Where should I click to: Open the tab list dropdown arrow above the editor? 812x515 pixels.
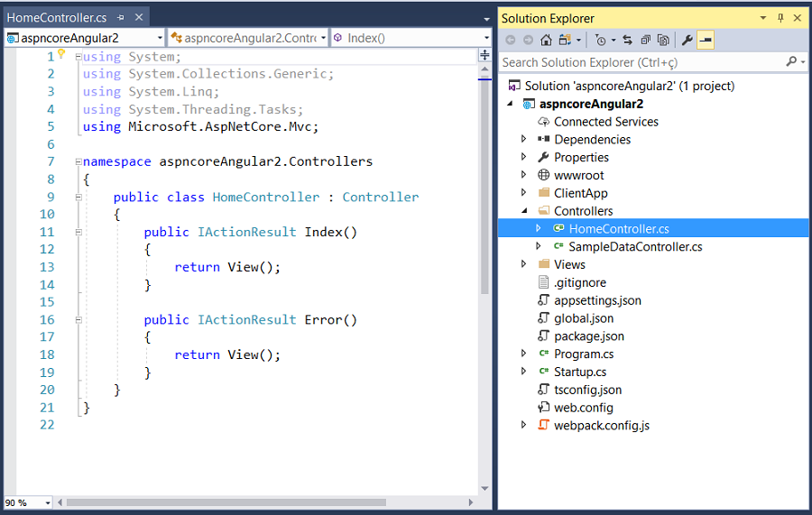pyautogui.click(x=486, y=20)
